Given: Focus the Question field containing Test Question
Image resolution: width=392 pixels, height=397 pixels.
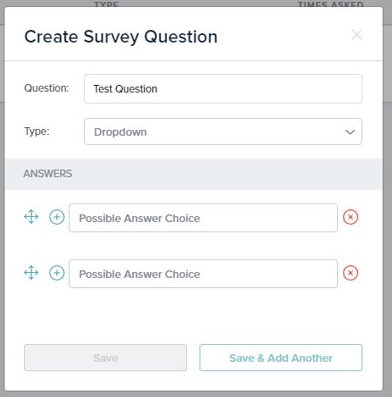Looking at the screenshot, I should tap(223, 89).
